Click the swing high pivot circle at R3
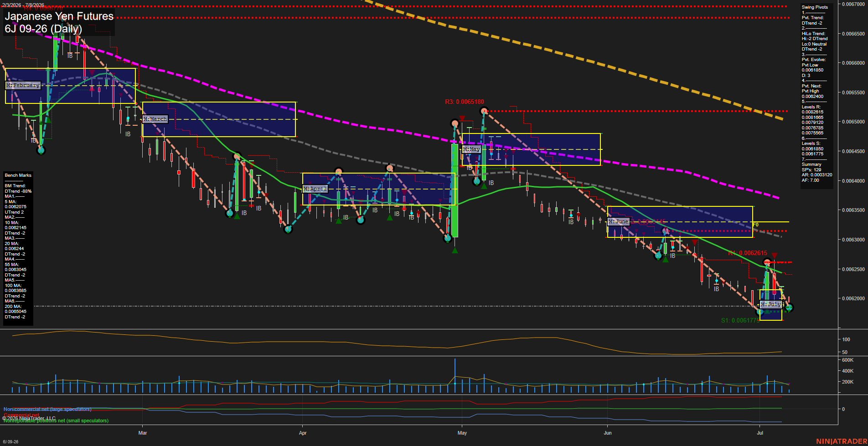Image resolution: width=868 pixels, height=446 pixels. [484, 111]
